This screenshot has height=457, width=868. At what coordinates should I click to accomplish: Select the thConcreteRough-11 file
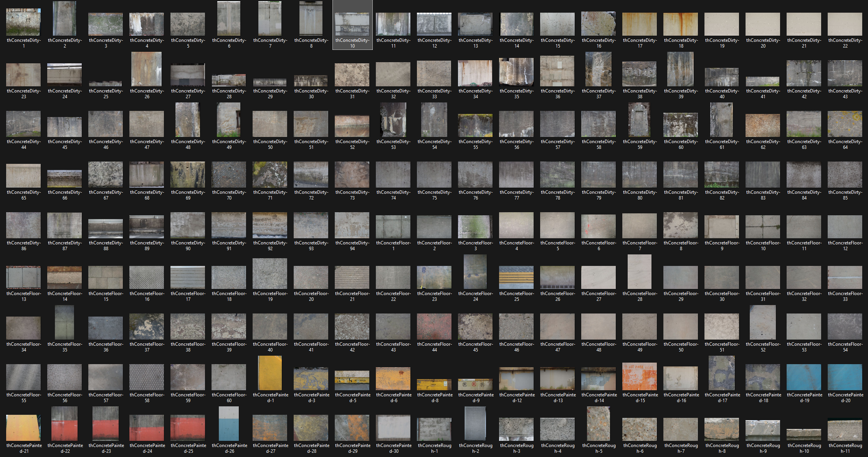845,430
